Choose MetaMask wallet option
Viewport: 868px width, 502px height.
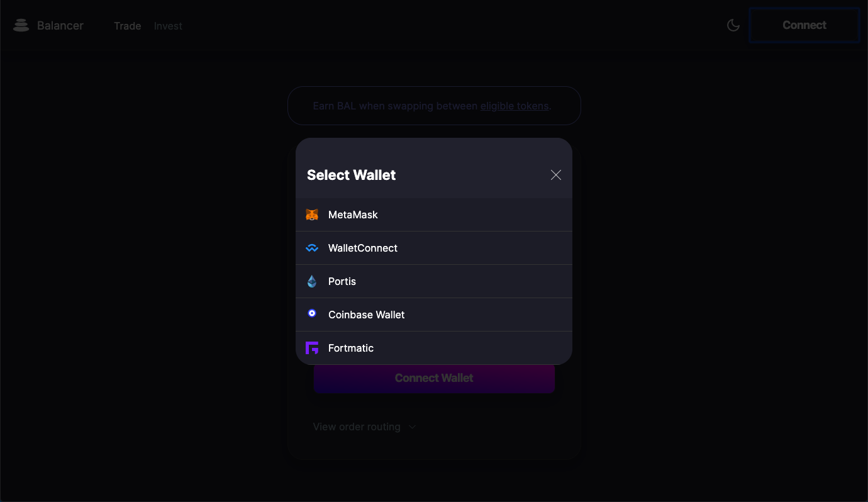pos(434,215)
